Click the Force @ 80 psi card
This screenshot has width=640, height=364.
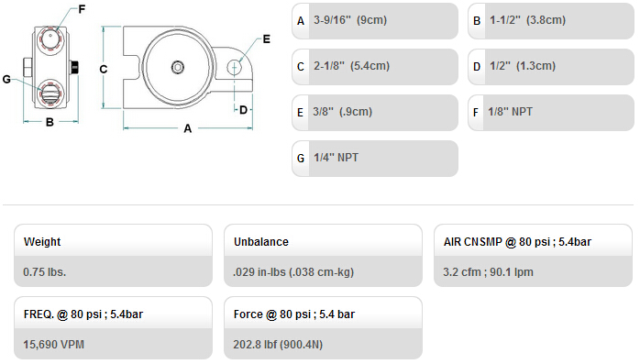[x=323, y=328]
